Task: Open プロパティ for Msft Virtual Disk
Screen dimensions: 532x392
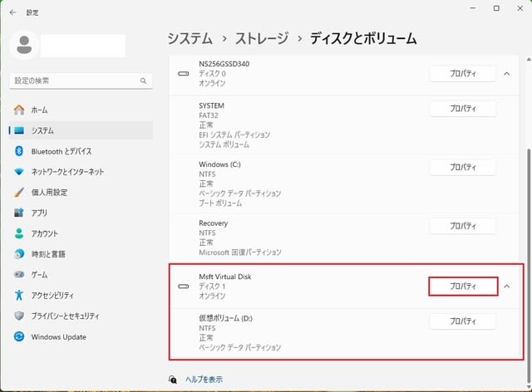Action: point(463,287)
